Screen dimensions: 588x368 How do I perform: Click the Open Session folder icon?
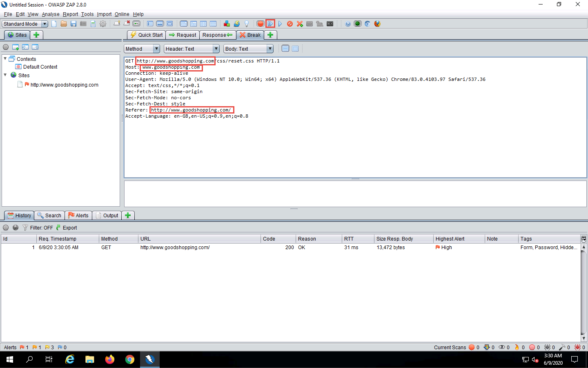click(x=64, y=24)
